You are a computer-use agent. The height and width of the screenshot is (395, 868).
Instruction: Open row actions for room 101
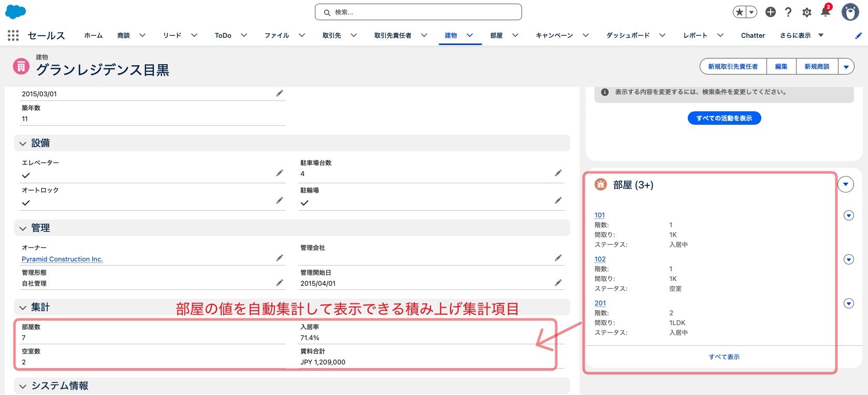[849, 215]
